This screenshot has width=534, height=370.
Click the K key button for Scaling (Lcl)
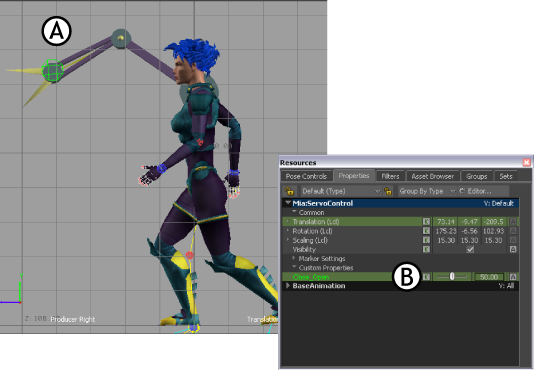tap(426, 240)
